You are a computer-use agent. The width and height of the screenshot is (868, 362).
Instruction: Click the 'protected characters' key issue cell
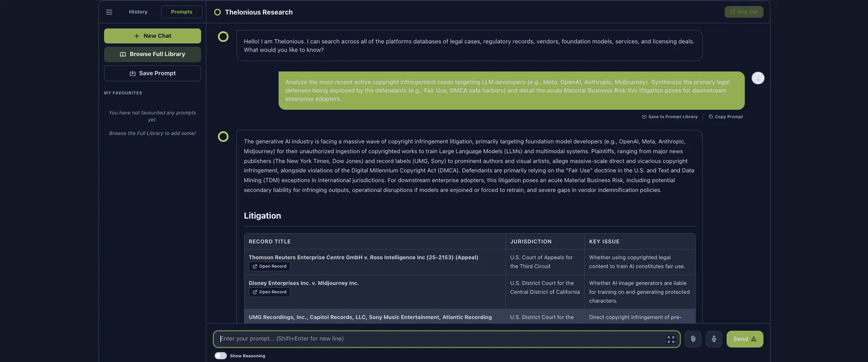pos(640,292)
